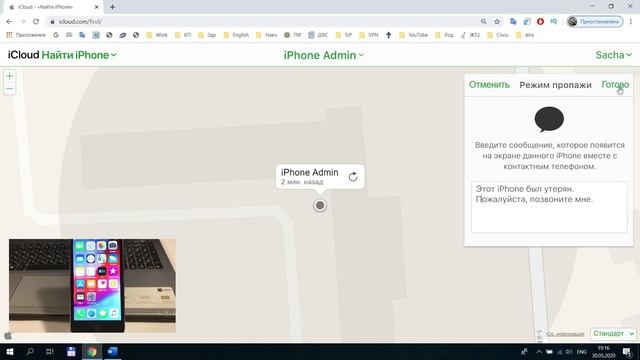
Task: Open the ПФ bookmark
Action: point(293,35)
